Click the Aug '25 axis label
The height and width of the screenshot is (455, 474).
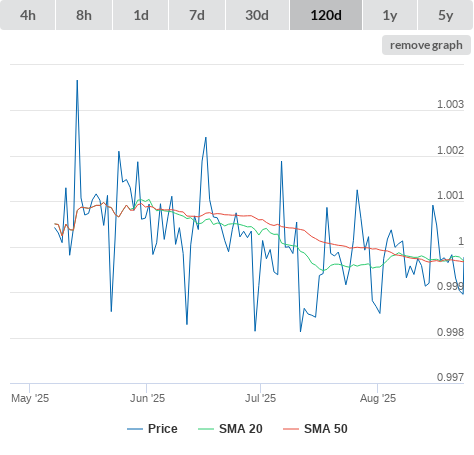click(378, 398)
